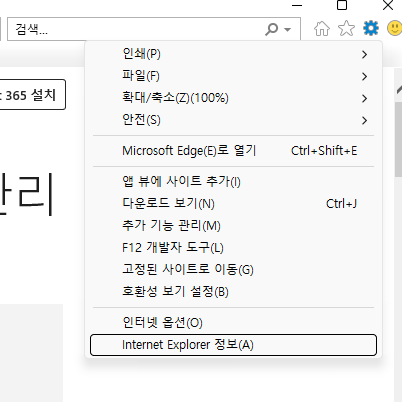Expand the 안전(S) submenu
This screenshot has height=402, width=402.
233,120
